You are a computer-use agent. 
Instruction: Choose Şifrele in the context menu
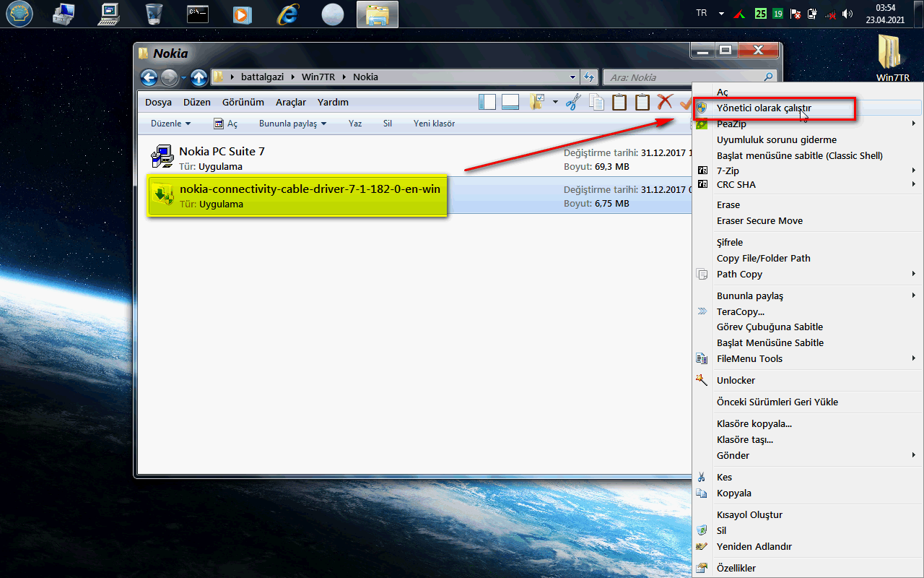pos(807,242)
